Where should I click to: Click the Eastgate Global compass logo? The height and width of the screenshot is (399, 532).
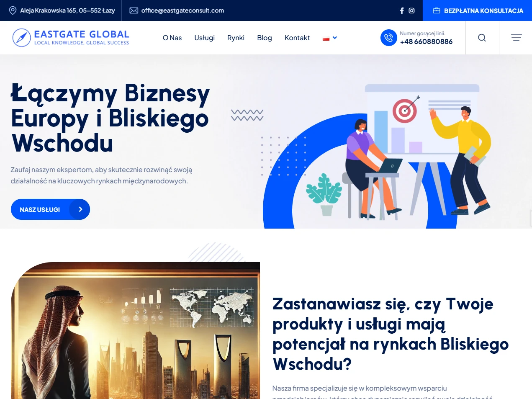22,38
